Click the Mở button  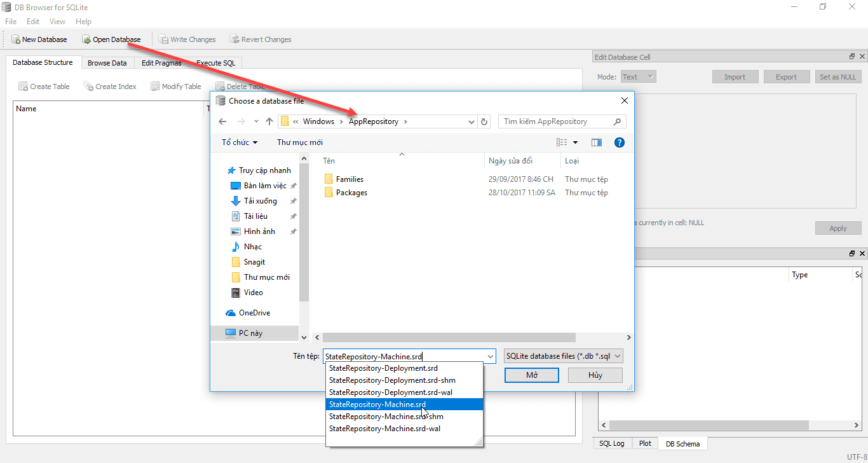click(532, 375)
